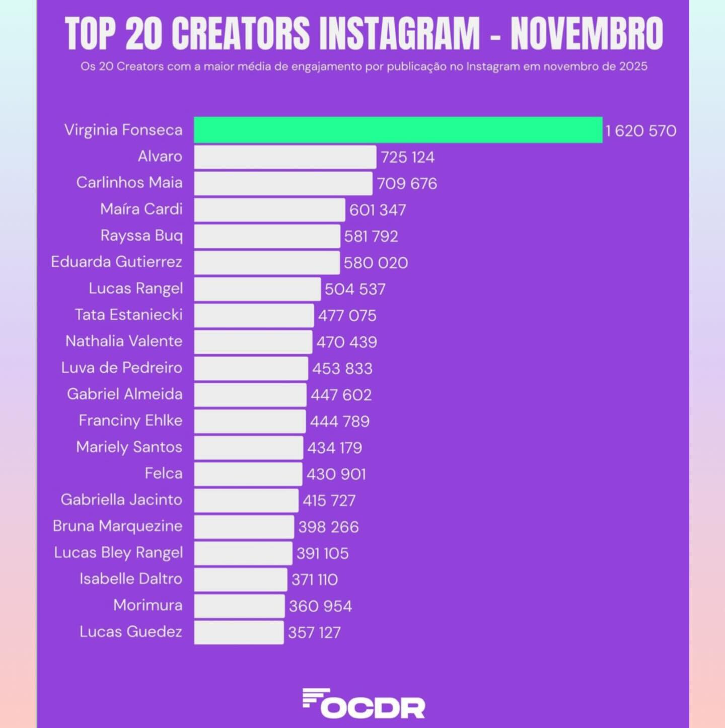Click the Morimura value 360 954
725x728 pixels.
(320, 606)
